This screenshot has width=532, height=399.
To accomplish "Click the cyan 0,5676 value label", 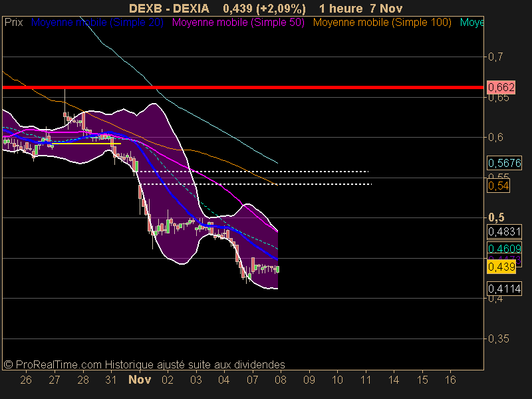I will pyautogui.click(x=504, y=163).
